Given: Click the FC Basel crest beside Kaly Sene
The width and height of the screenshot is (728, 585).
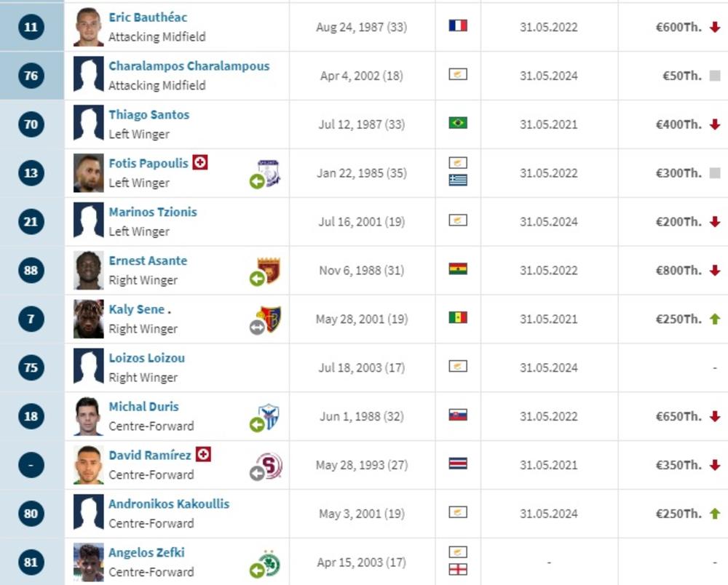Looking at the screenshot, I should click(269, 319).
